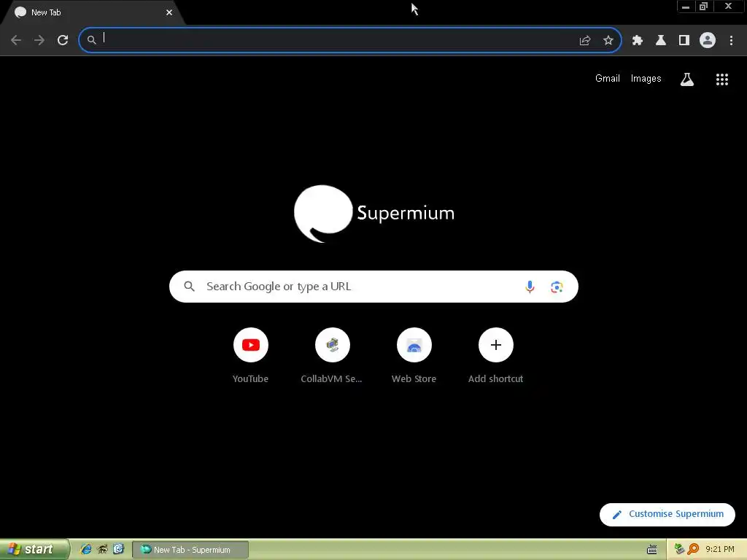This screenshot has width=747, height=560.
Task: Open the Google apps grid
Action: point(722,79)
